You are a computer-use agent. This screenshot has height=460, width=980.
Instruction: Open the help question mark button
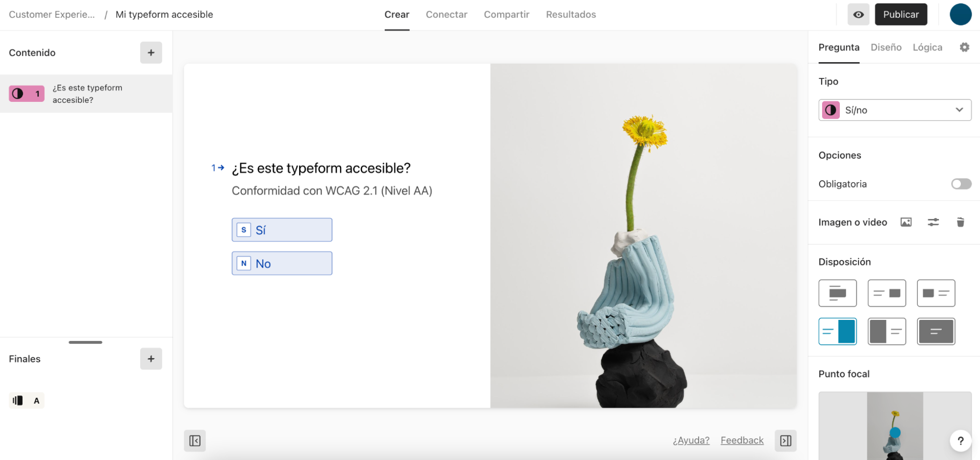960,440
